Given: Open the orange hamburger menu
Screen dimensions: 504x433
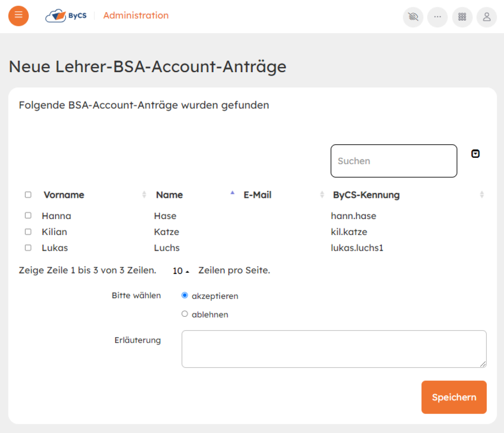Looking at the screenshot, I should point(18,16).
